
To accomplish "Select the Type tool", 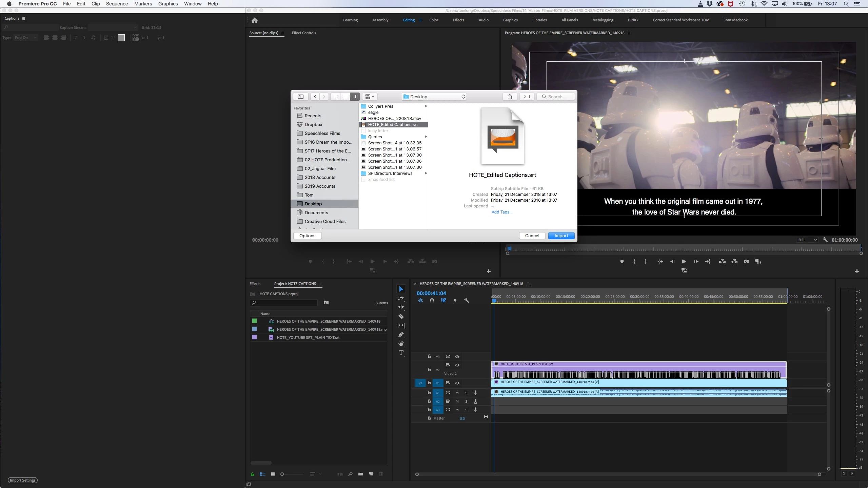I will pos(401,353).
